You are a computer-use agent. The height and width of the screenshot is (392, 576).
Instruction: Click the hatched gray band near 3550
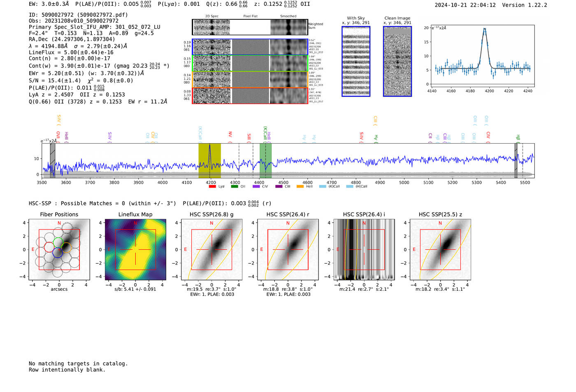pos(53,161)
